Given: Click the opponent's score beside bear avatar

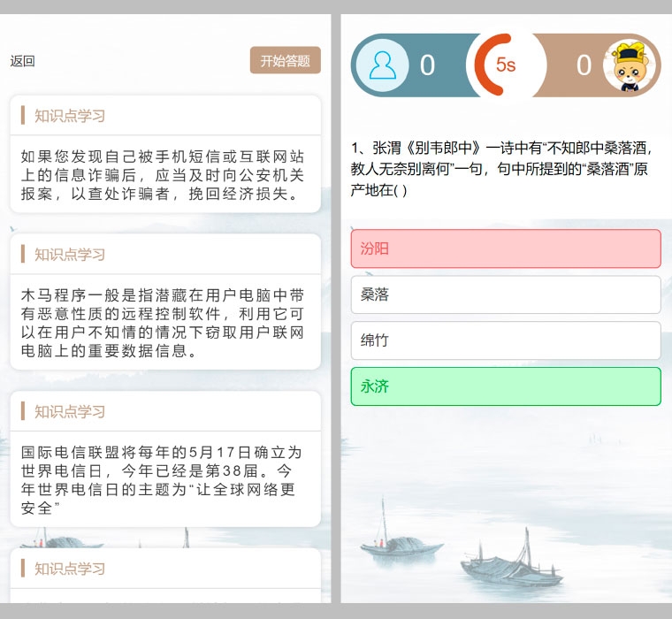Looking at the screenshot, I should click(584, 65).
